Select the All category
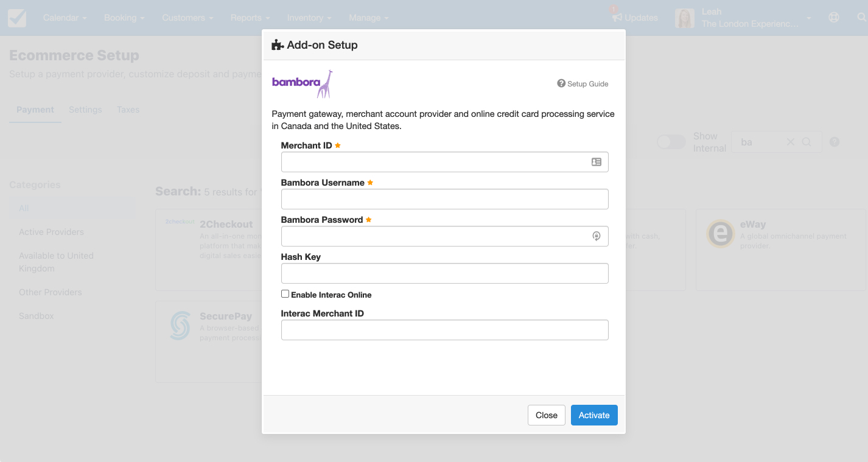868x462 pixels. pyautogui.click(x=73, y=208)
